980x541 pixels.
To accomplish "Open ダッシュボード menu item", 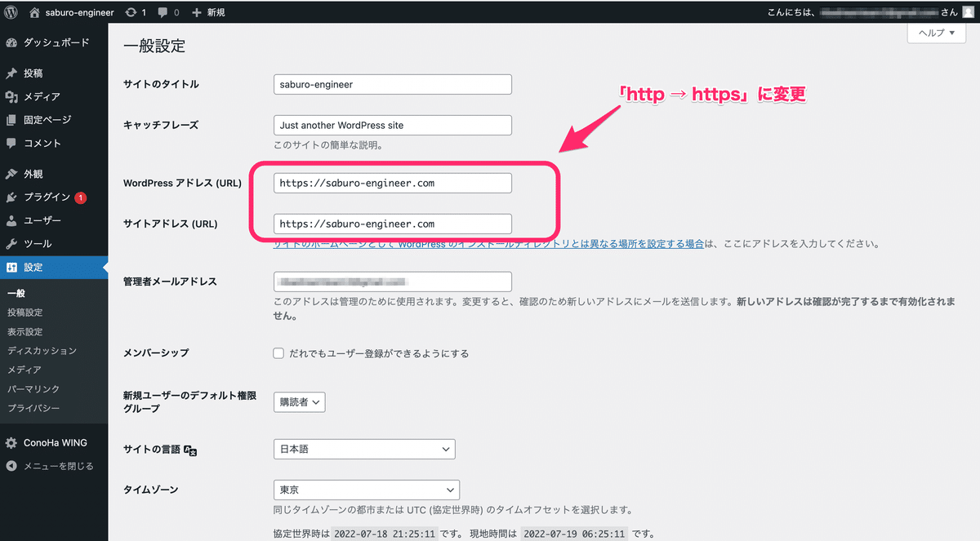I will [54, 42].
